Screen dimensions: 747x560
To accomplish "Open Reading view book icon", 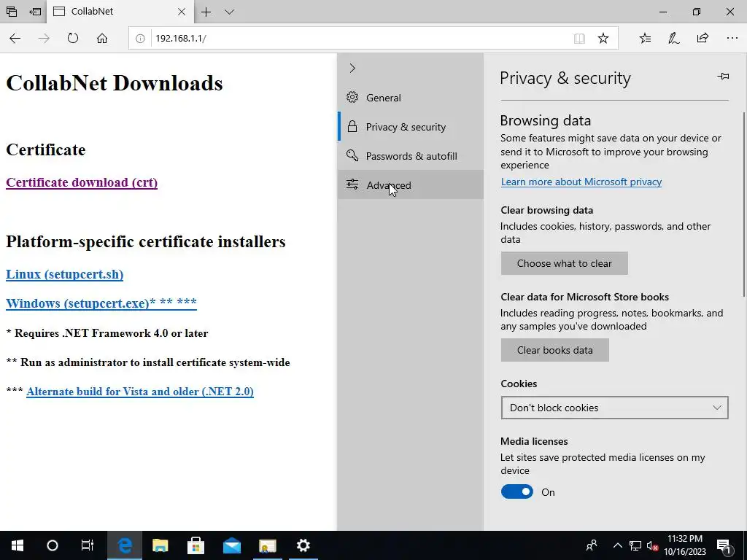I will [x=578, y=39].
